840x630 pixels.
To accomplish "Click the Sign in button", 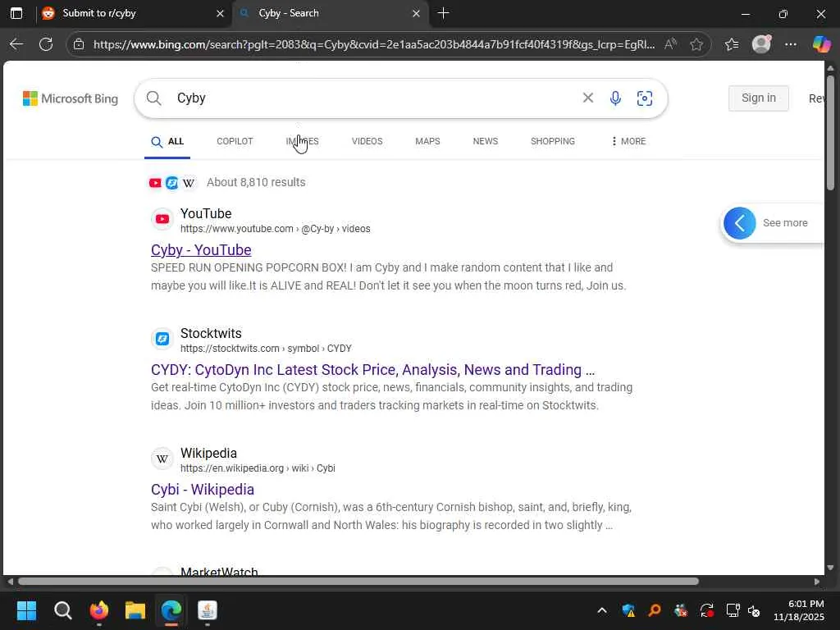I will coord(759,98).
